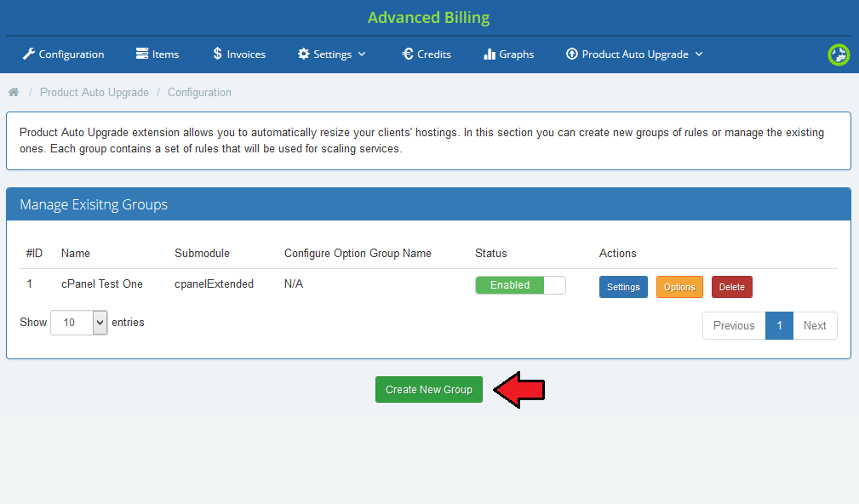
Task: Click the Graphs bar chart icon
Action: click(490, 54)
